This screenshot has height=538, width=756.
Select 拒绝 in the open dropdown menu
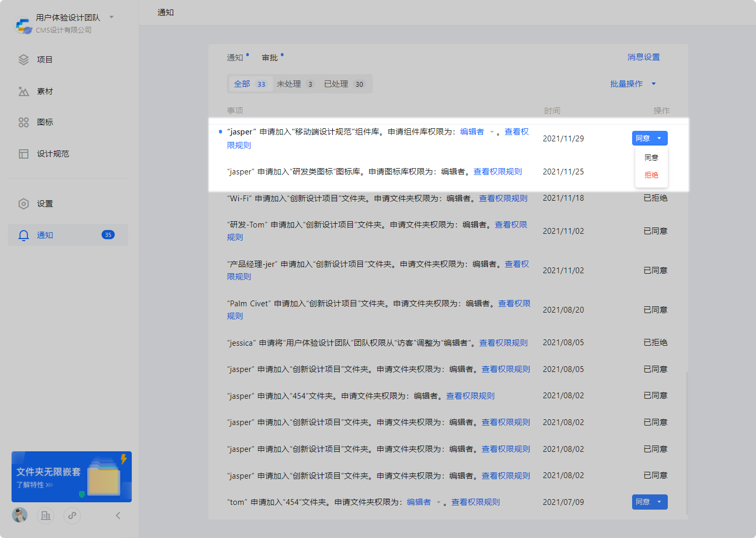[x=652, y=175]
